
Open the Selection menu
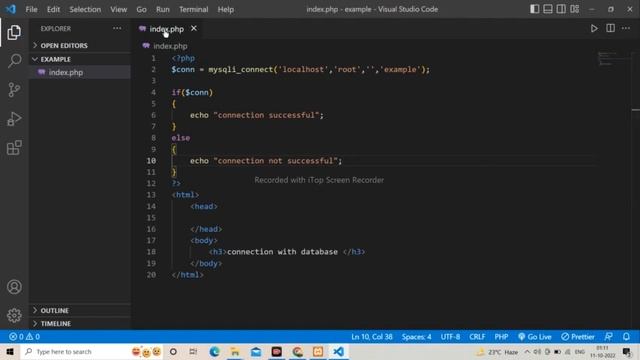coord(85,9)
